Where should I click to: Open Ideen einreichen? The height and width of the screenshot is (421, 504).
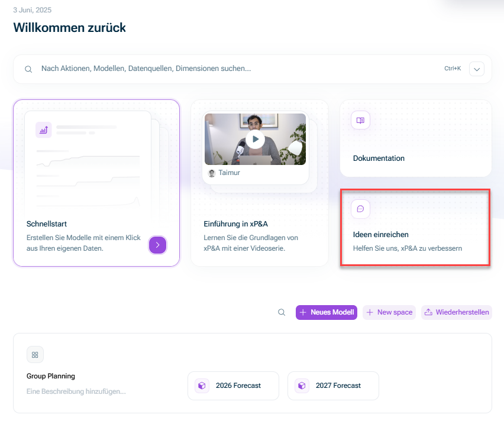coord(380,235)
